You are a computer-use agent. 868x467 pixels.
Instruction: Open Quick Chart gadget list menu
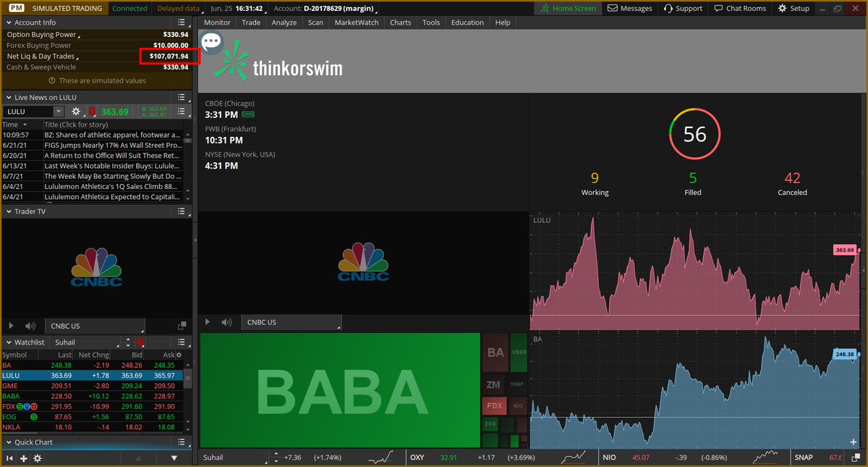pyautogui.click(x=182, y=442)
